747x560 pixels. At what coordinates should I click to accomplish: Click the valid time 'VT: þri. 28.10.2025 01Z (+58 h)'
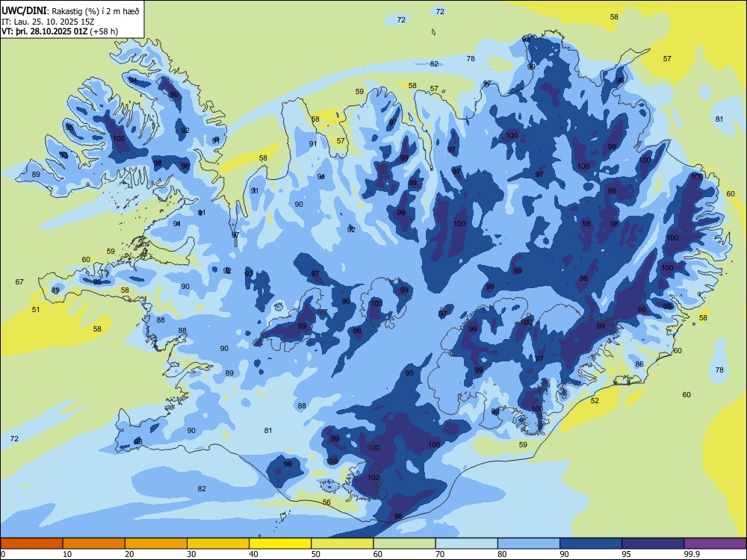60,31
